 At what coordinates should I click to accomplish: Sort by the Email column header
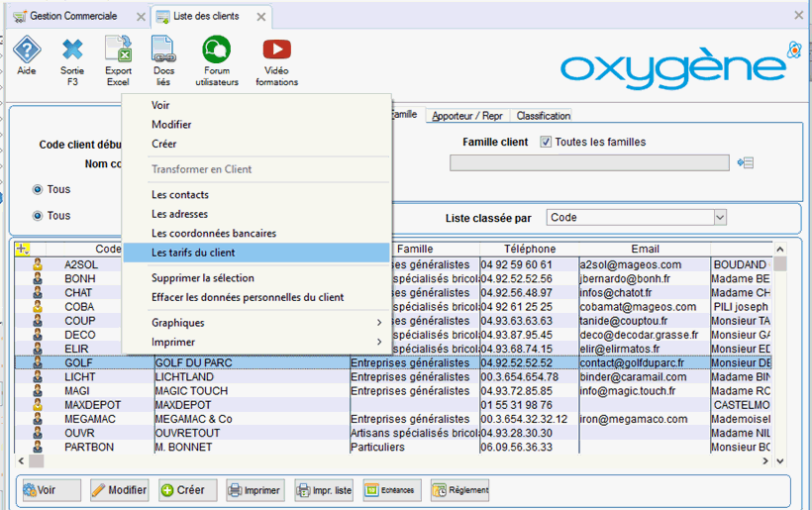645,249
